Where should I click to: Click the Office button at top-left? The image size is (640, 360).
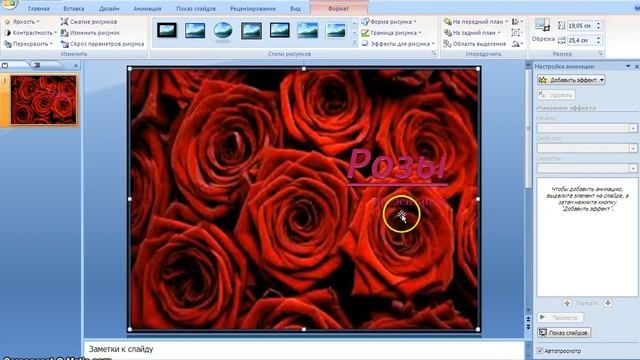[9, 4]
